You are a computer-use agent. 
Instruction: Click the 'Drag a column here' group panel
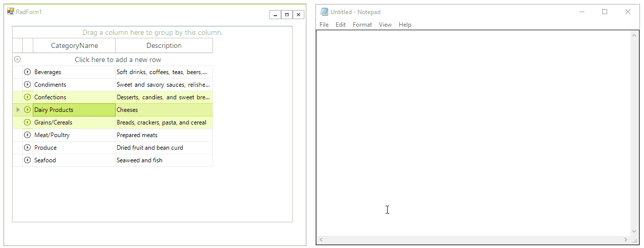tap(152, 32)
